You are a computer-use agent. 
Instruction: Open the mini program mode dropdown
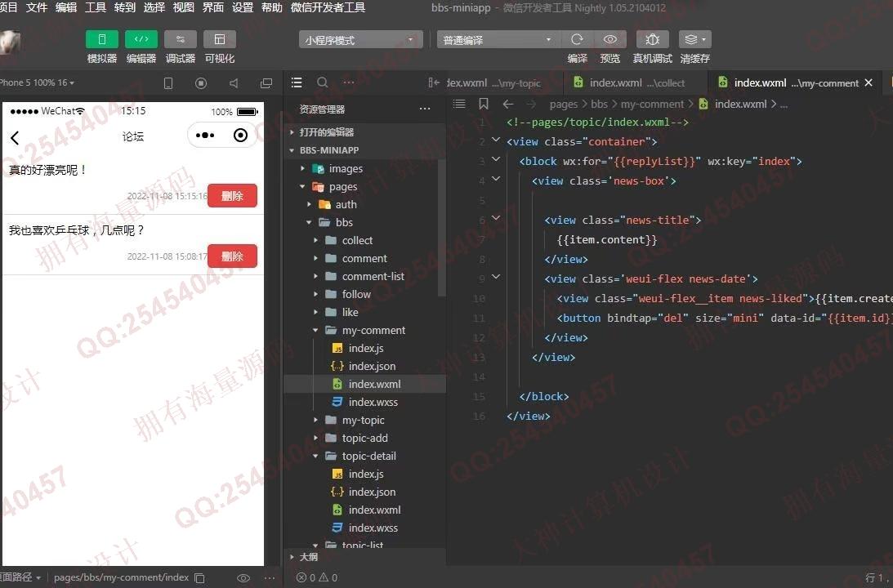361,40
